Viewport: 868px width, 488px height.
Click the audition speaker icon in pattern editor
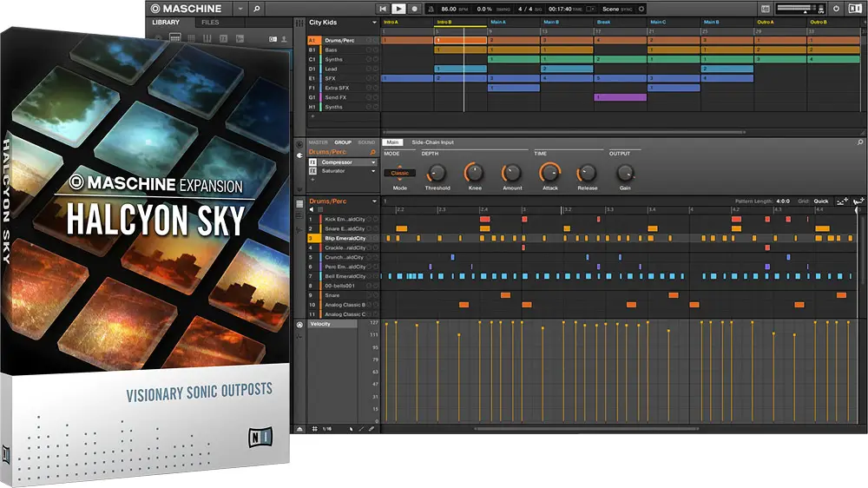click(x=311, y=210)
